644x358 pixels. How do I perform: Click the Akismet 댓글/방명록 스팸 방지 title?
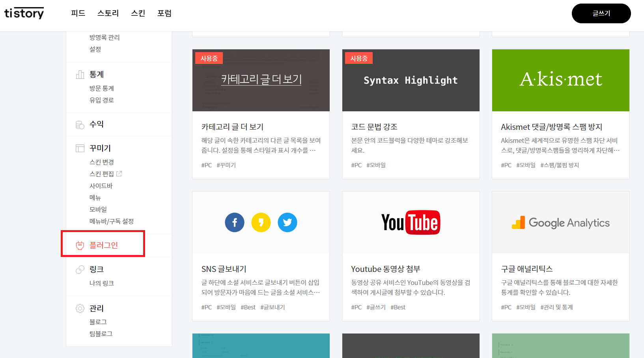coord(552,127)
